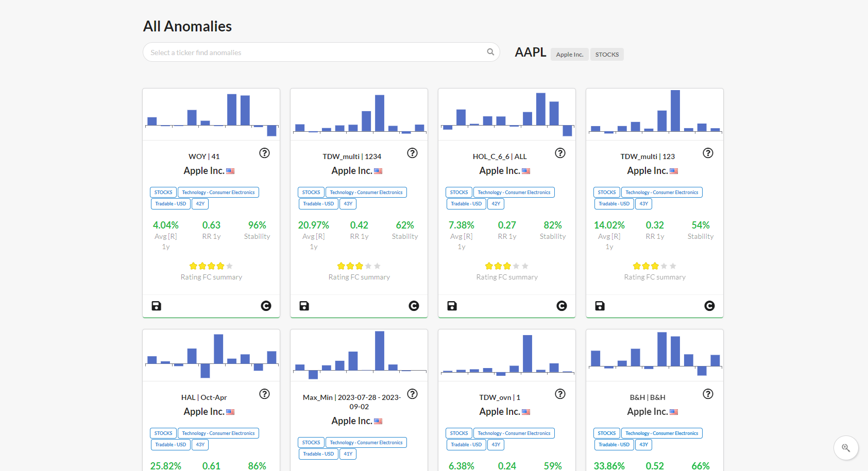Open help for the HAL | Oct-Apr card
868x471 pixels.
coord(264,394)
